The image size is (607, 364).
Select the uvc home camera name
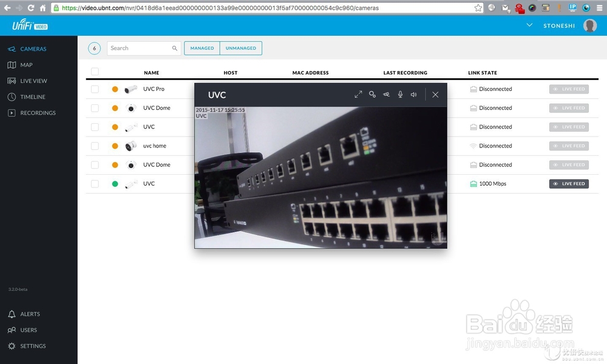[154, 146]
